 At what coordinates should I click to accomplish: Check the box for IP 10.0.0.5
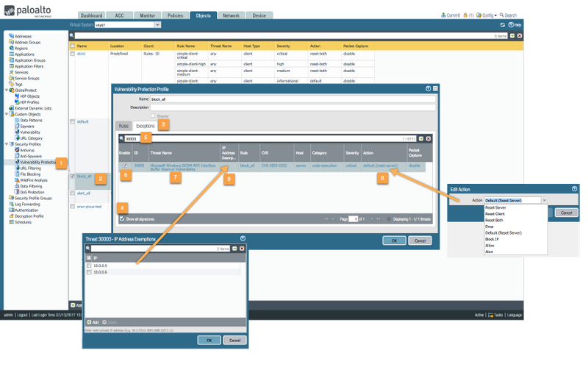click(x=89, y=266)
